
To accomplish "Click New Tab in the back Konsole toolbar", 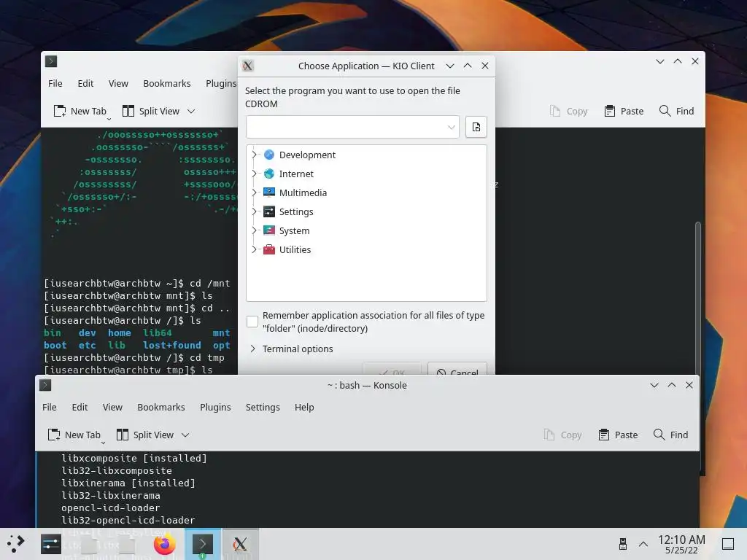I will [80, 111].
